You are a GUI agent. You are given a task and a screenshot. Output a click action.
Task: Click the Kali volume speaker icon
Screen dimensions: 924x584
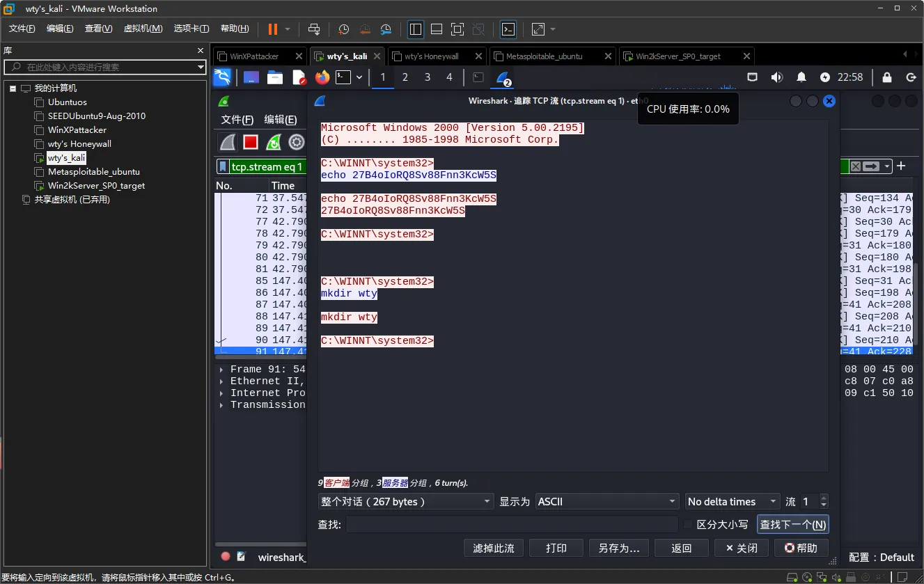pos(777,77)
